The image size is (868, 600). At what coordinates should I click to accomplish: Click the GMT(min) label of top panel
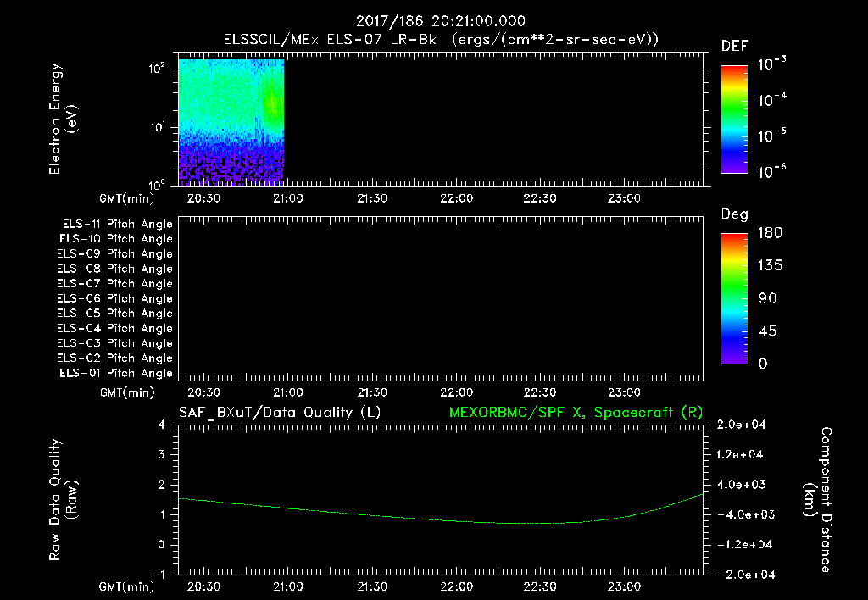tap(127, 198)
